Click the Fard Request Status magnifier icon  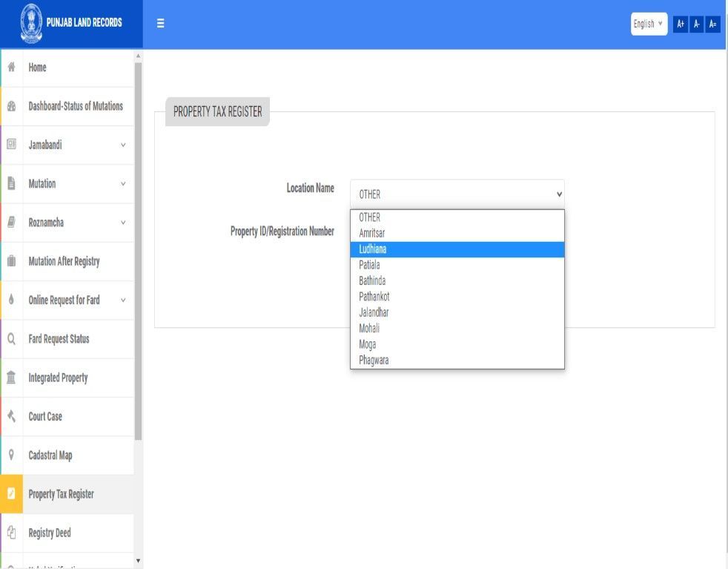12,339
